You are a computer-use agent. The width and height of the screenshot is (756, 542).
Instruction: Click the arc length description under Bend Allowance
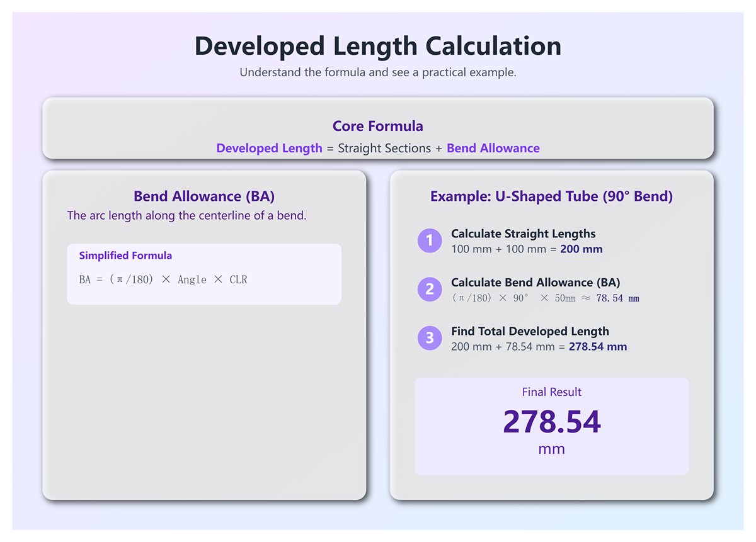[186, 216]
